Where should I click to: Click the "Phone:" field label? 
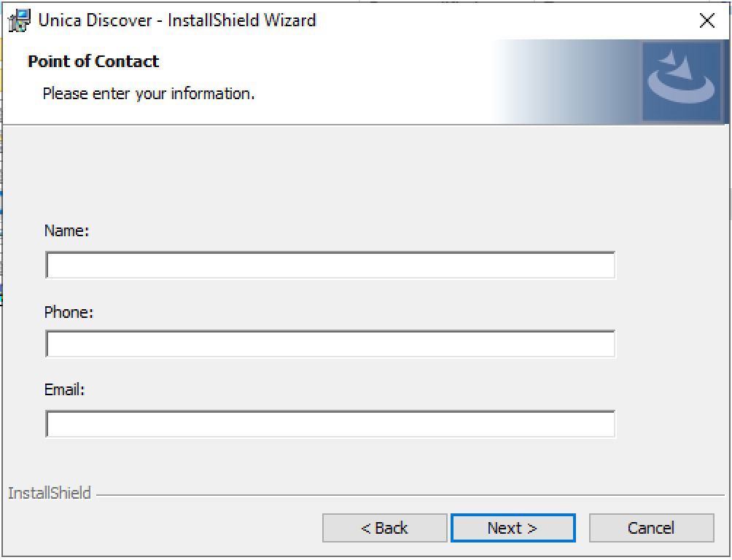point(69,312)
